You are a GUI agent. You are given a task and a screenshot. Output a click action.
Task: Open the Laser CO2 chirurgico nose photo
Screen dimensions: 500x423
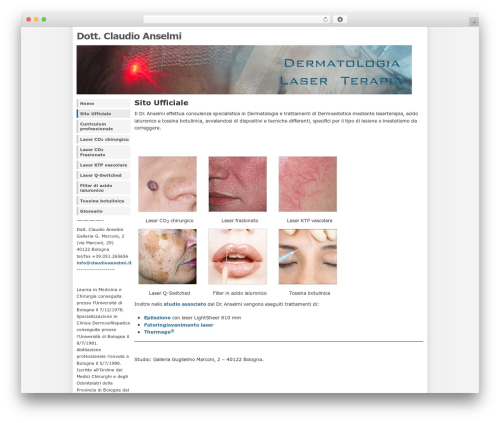coord(167,184)
